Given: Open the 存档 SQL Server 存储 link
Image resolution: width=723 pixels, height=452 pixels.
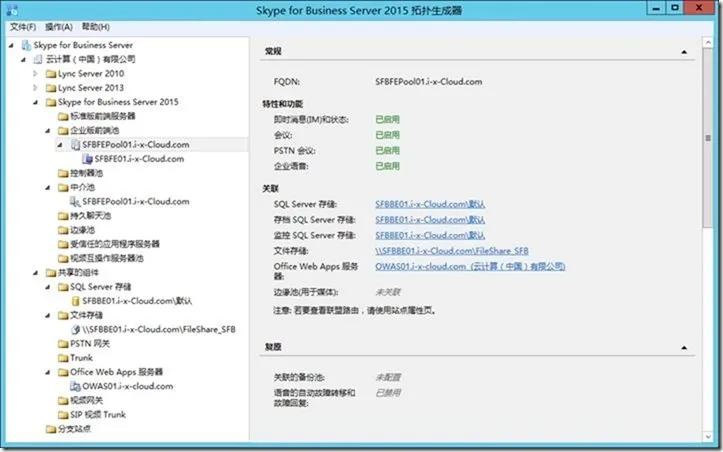Looking at the screenshot, I should pyautogui.click(x=430, y=220).
